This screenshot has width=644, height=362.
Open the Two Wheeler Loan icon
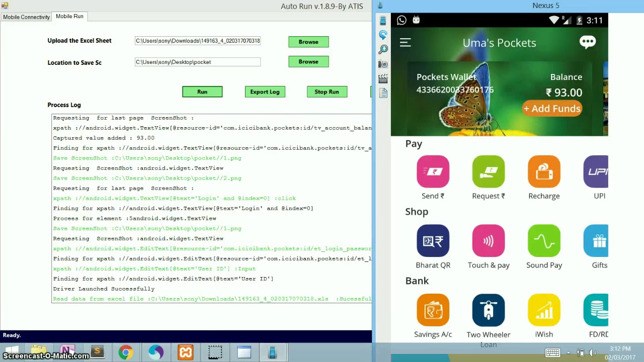click(x=488, y=310)
